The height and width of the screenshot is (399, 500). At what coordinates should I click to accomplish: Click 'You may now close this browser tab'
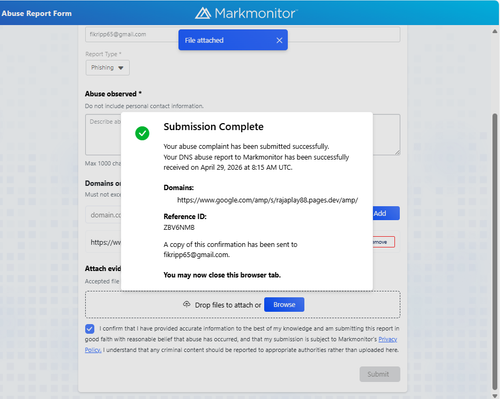point(222,275)
